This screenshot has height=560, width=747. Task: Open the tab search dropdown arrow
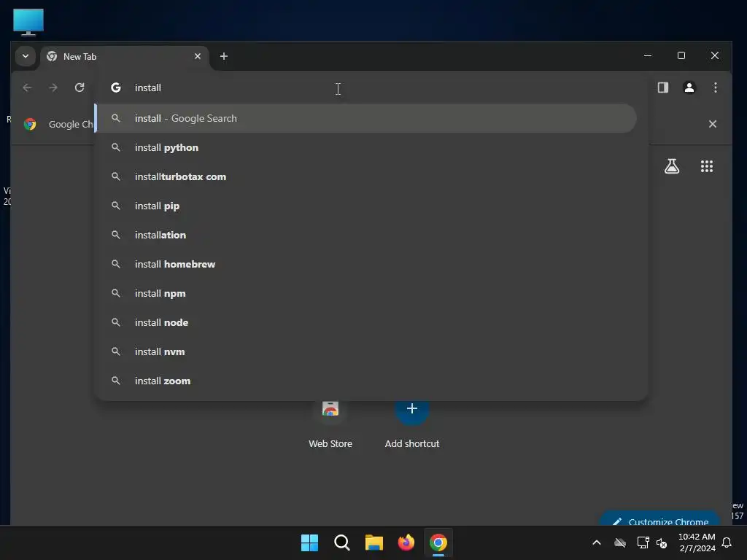[26, 56]
